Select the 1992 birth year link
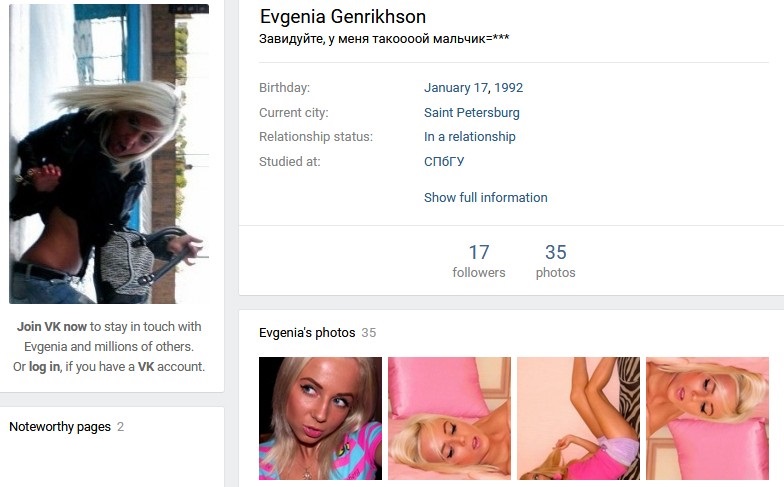Screen dimensions: 784x487 (508, 88)
